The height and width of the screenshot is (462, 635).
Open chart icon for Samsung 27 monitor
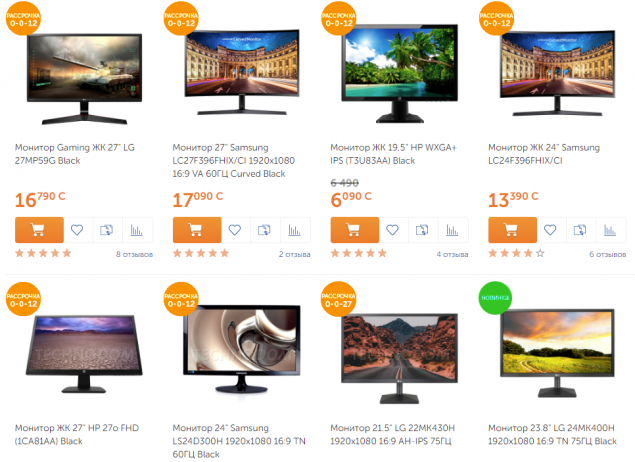(x=295, y=230)
